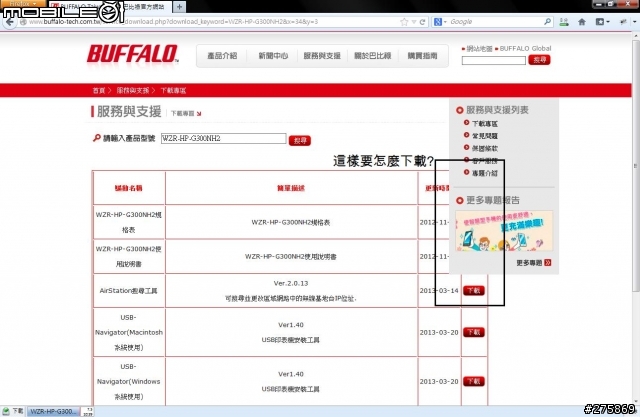Click the product model input WZR-HP-G300NH2
The image size is (640, 417).
[x=223, y=139]
